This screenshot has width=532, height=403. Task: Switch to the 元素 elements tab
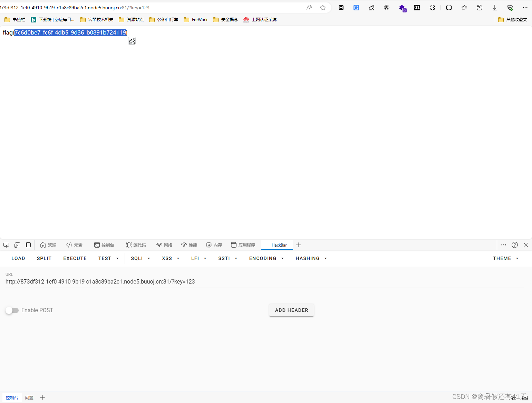pyautogui.click(x=74, y=245)
